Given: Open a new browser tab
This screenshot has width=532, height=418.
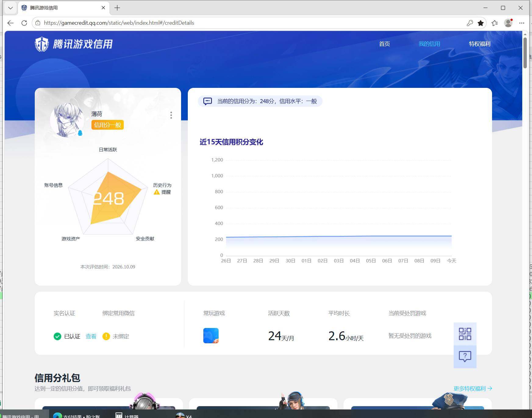Looking at the screenshot, I should 117,8.
